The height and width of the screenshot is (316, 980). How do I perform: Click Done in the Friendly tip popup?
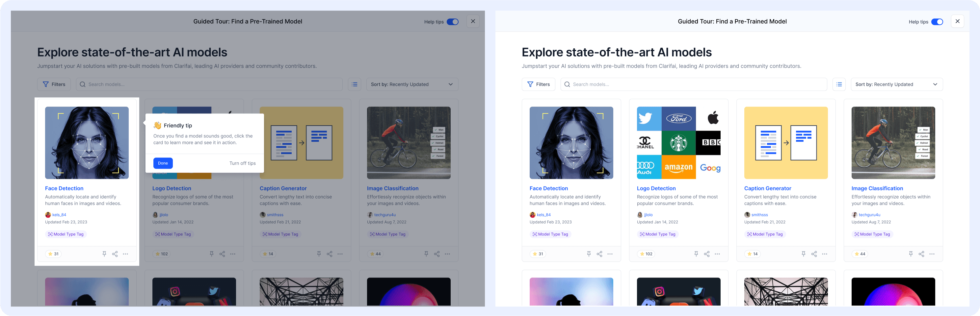pyautogui.click(x=163, y=163)
